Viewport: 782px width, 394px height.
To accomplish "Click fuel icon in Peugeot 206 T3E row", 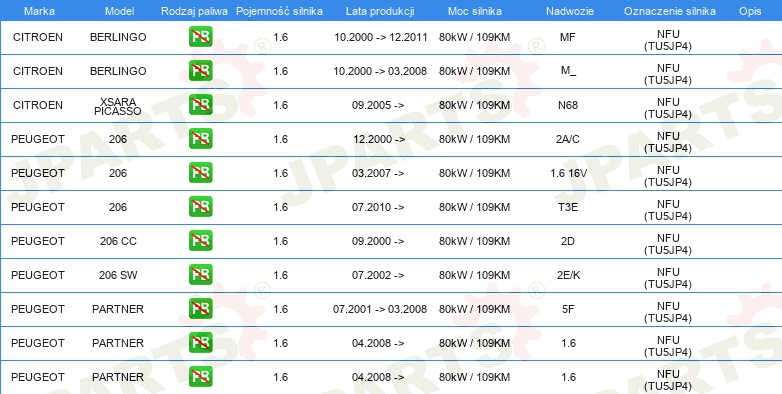I will (200, 207).
